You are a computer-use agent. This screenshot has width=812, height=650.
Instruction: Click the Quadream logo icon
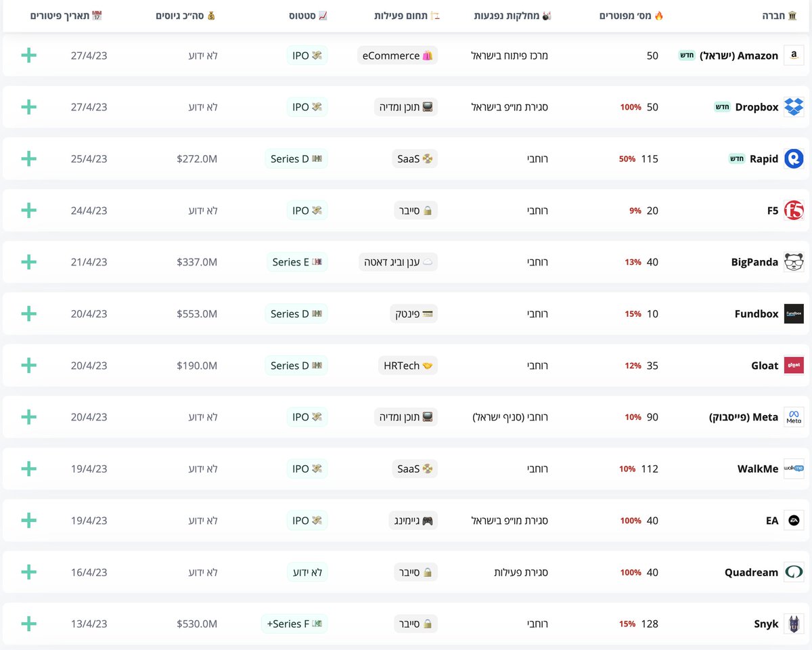tap(794, 572)
